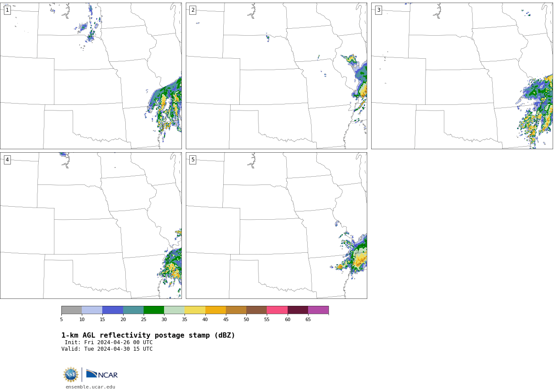Click the NCAR logo
This screenshot has width=557, height=392.
point(102,374)
